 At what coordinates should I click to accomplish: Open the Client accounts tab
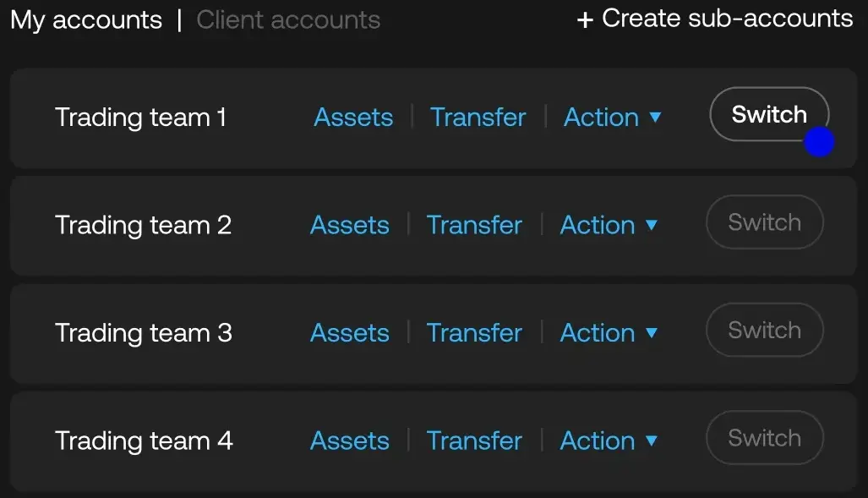(x=288, y=19)
